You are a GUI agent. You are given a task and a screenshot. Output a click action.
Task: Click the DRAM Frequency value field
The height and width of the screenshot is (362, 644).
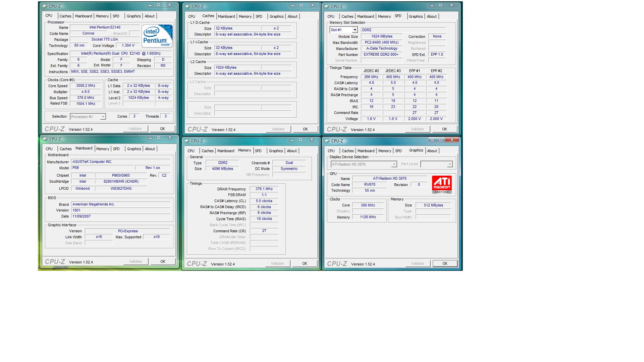pos(264,189)
